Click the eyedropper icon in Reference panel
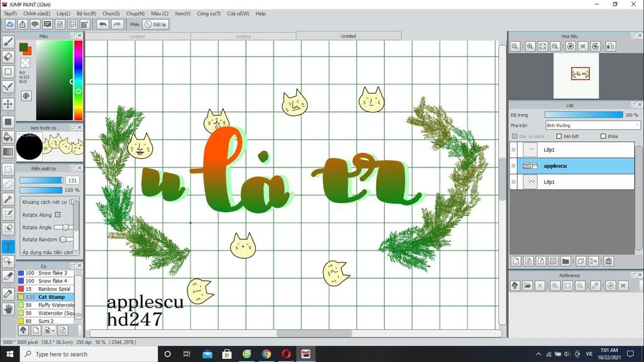 (x=595, y=285)
